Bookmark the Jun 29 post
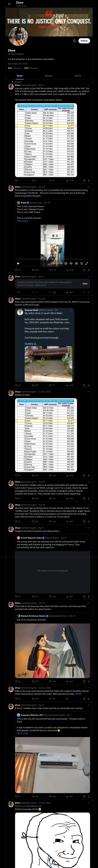 (84, 385)
